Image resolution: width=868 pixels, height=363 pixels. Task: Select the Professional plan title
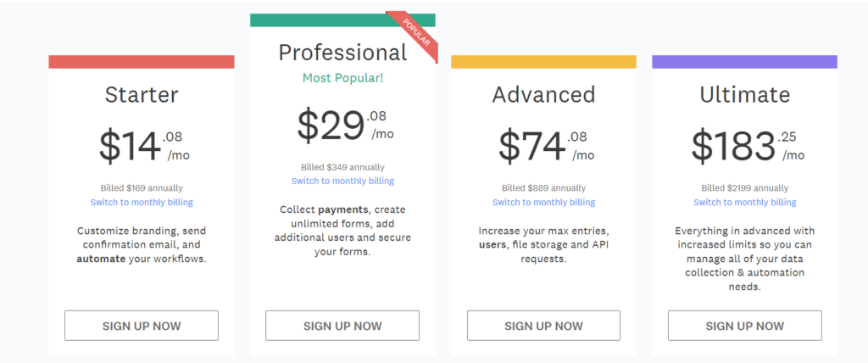tap(342, 53)
